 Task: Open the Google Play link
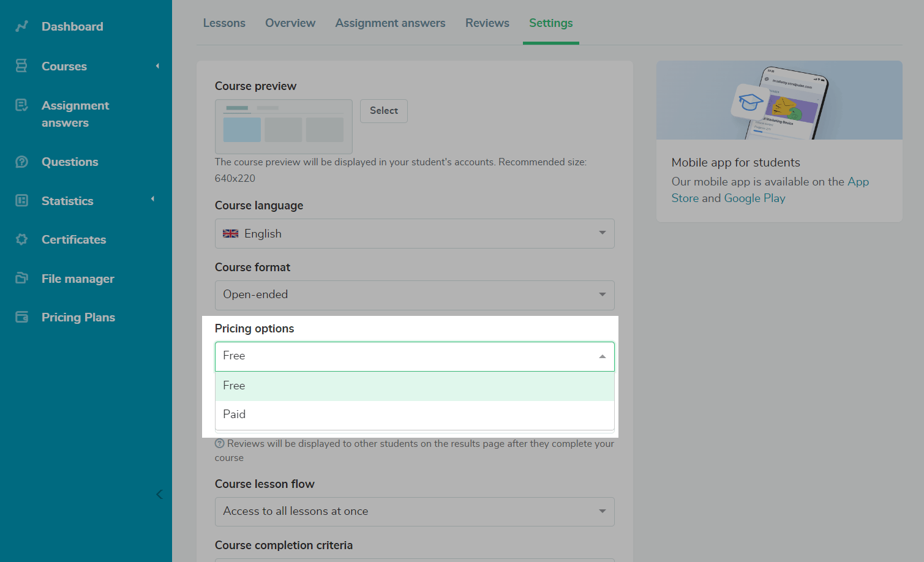pyautogui.click(x=754, y=198)
